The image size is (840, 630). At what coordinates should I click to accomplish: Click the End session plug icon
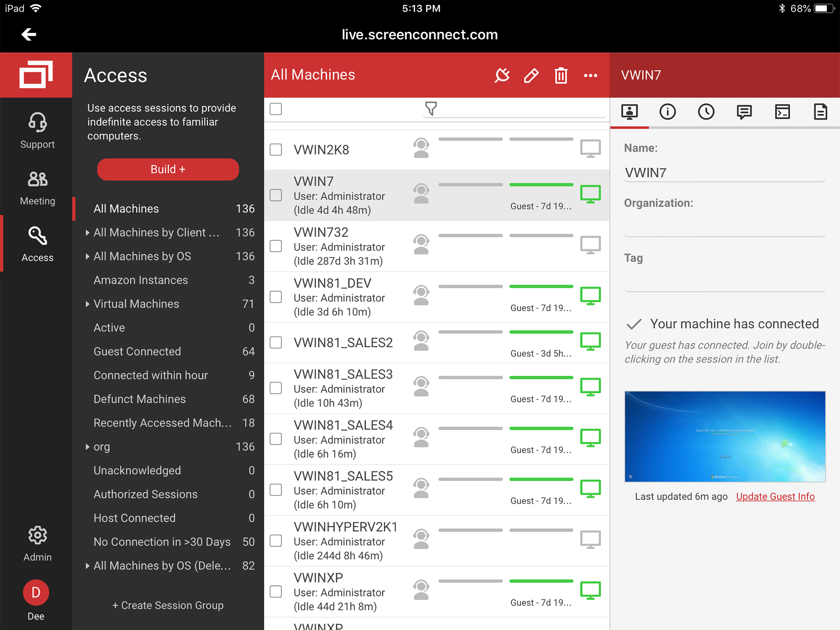[x=502, y=75]
